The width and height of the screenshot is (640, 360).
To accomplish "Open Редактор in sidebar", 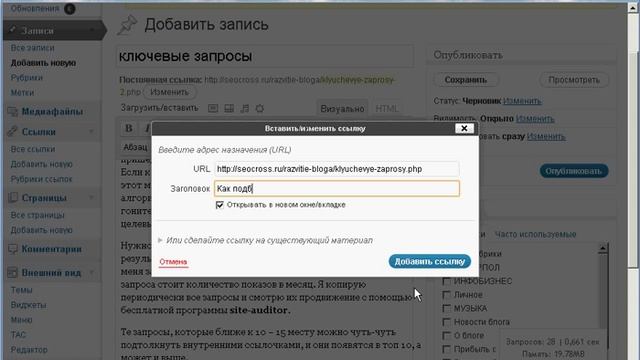I will pyautogui.click(x=29, y=350).
